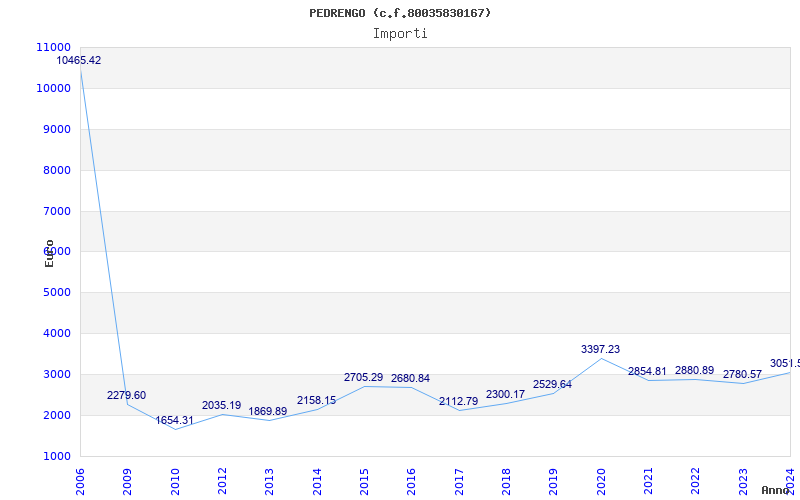Click the y-axis tick 7000

[x=56, y=211]
